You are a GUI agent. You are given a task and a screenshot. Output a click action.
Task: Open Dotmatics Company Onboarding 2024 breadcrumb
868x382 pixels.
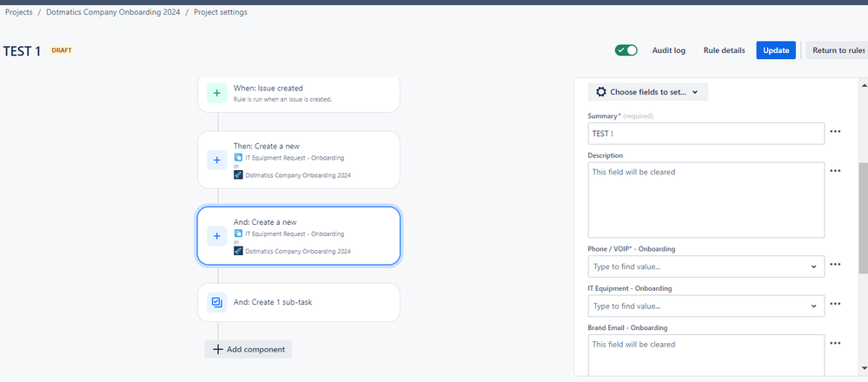(113, 12)
